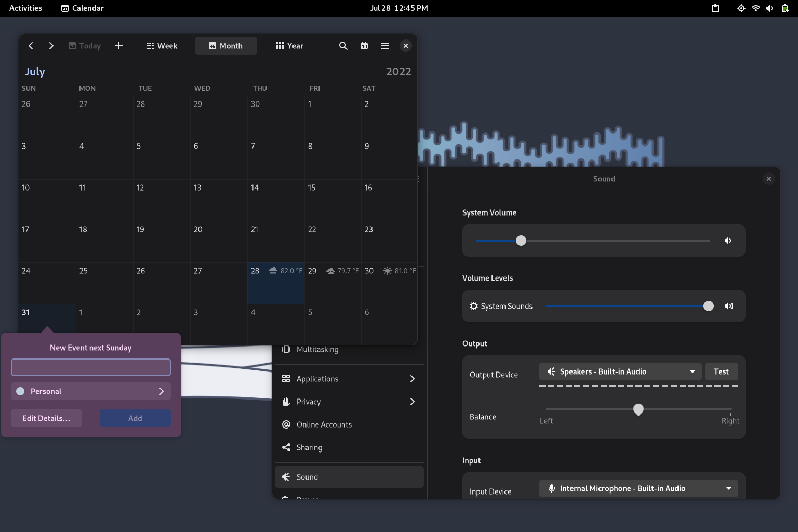The height and width of the screenshot is (532, 798).
Task: Open Calendar search
Action: coord(343,46)
